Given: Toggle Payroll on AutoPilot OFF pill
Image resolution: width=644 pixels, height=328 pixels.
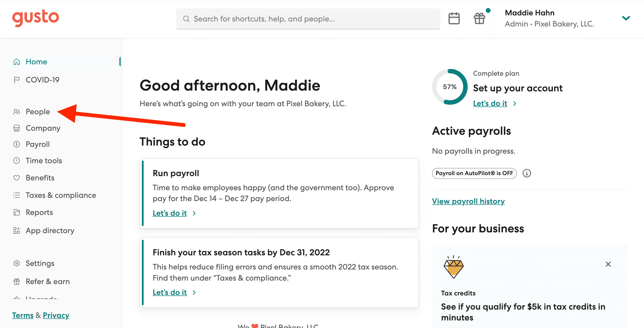Looking at the screenshot, I should click(474, 173).
